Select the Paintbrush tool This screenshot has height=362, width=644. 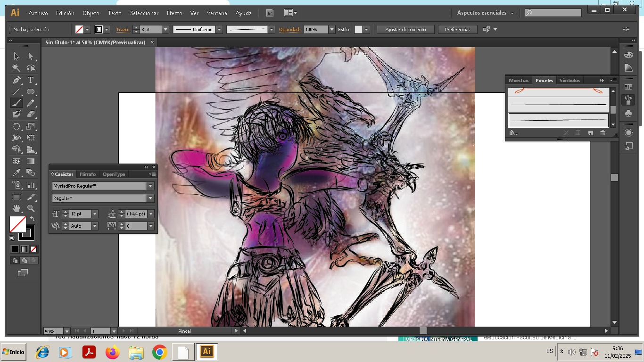click(x=17, y=103)
